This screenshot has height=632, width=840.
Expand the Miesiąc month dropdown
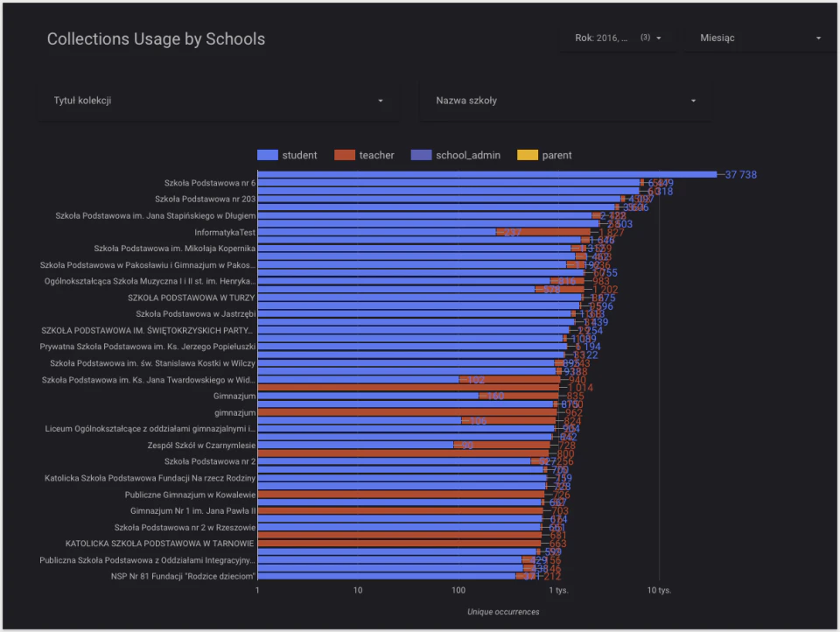point(759,38)
